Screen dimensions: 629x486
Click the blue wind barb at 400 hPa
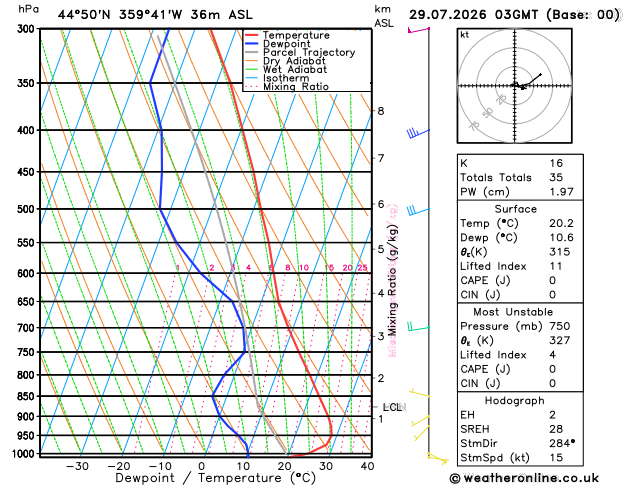click(x=418, y=133)
